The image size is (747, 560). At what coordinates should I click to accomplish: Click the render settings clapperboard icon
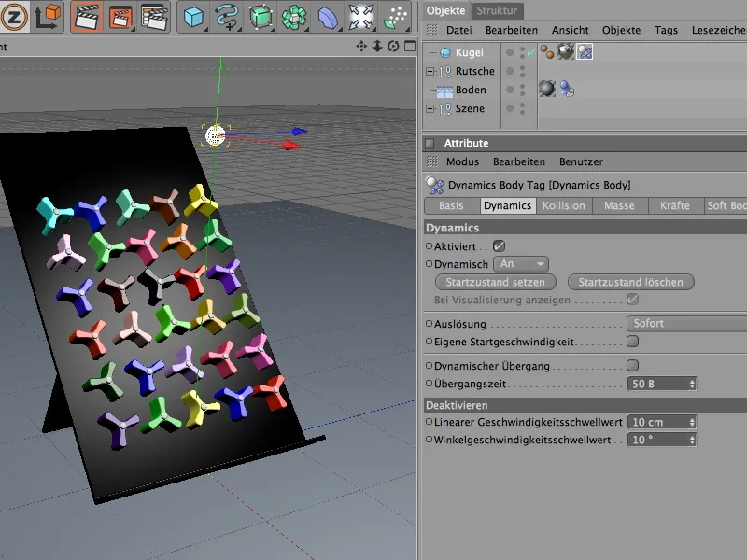click(x=154, y=17)
